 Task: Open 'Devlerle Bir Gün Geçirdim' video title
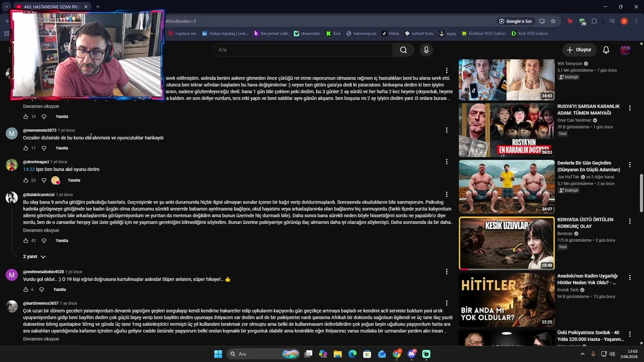click(589, 166)
